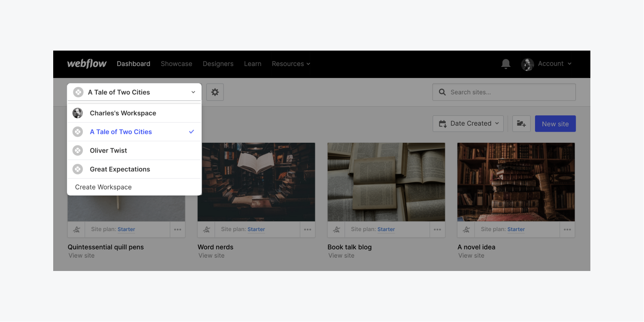
Task: View site for Word nerds
Action: (212, 256)
